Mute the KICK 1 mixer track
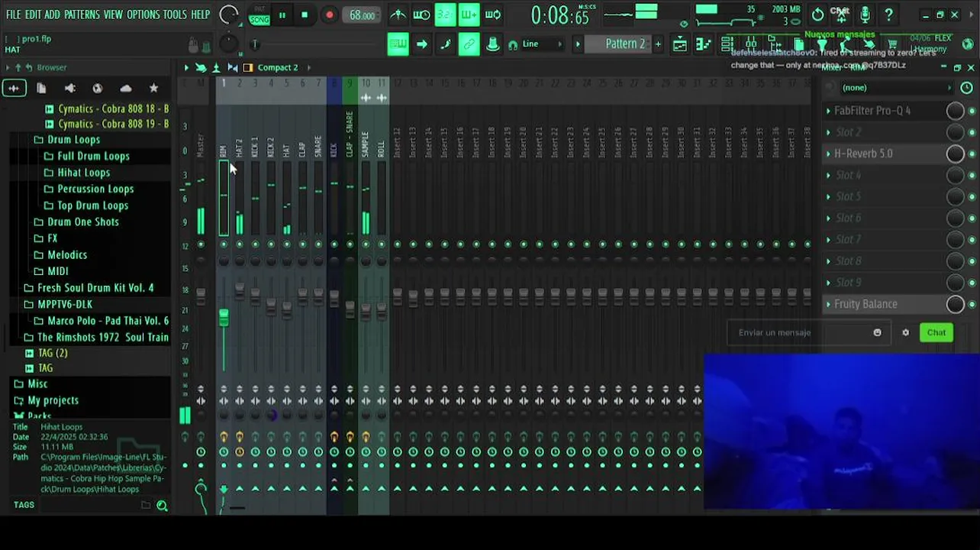Screen dimensions: 980x550 pyautogui.click(x=255, y=244)
